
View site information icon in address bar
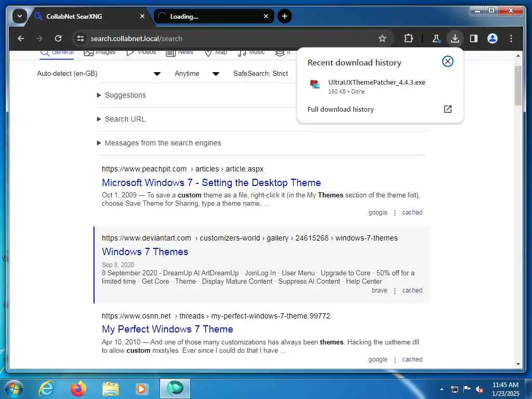[81, 38]
